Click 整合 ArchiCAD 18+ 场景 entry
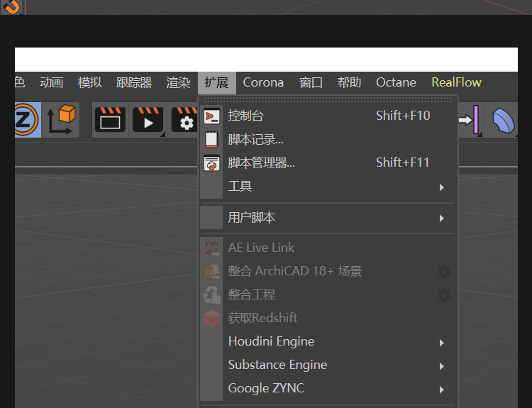532x408 pixels. (x=328, y=271)
